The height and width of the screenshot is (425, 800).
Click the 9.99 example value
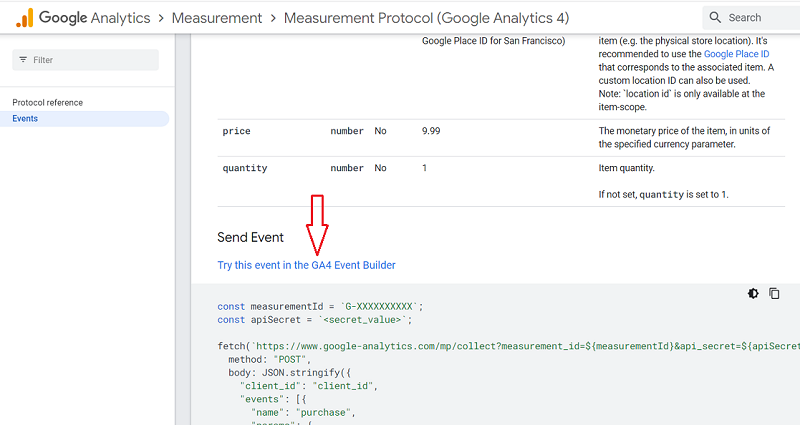tap(431, 131)
